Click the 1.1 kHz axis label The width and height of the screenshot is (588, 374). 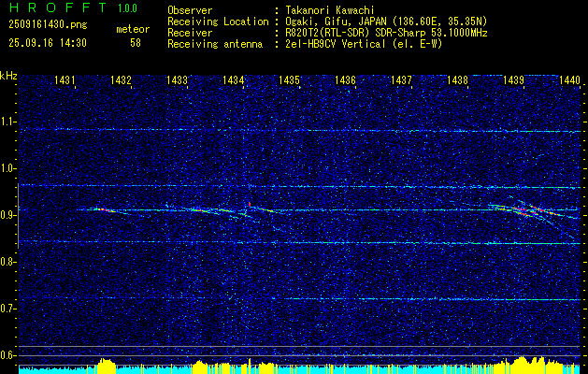point(8,122)
